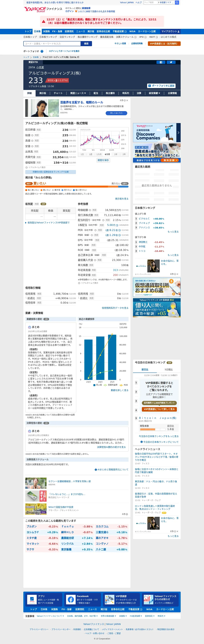204x644 pixels.
Task: Switch to the チャート stock tab
Action: click(x=58, y=93)
